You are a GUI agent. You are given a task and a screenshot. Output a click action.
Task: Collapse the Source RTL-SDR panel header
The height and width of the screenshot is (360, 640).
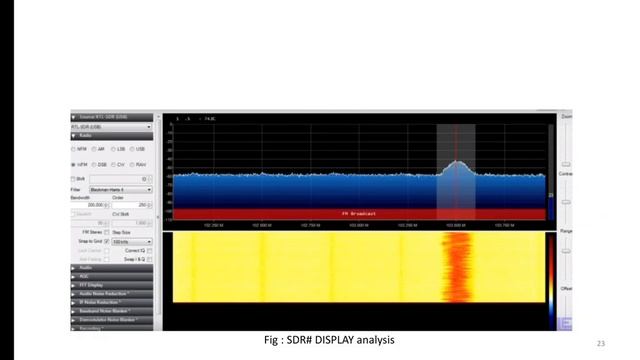click(112, 118)
